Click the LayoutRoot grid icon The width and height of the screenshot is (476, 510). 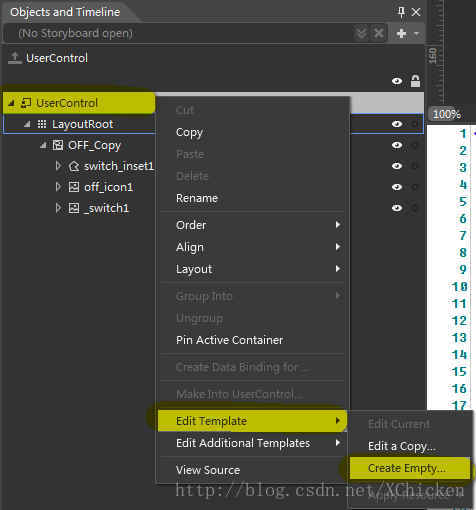pos(42,124)
